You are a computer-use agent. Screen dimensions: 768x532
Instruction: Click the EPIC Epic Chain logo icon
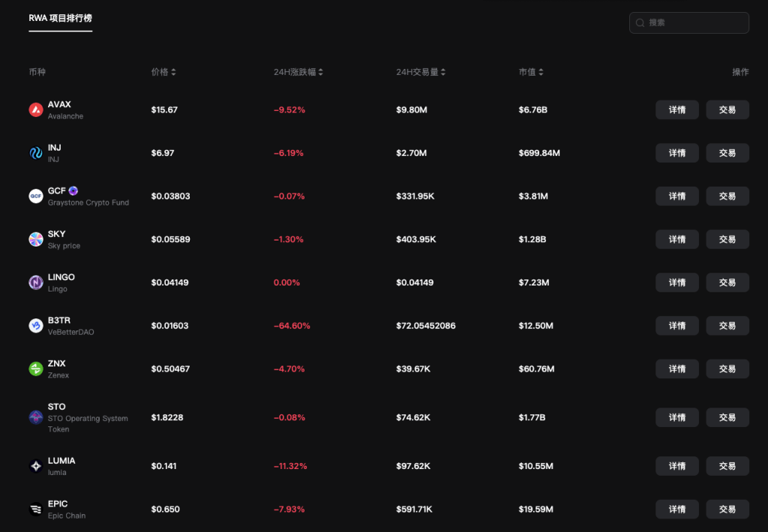click(36, 510)
